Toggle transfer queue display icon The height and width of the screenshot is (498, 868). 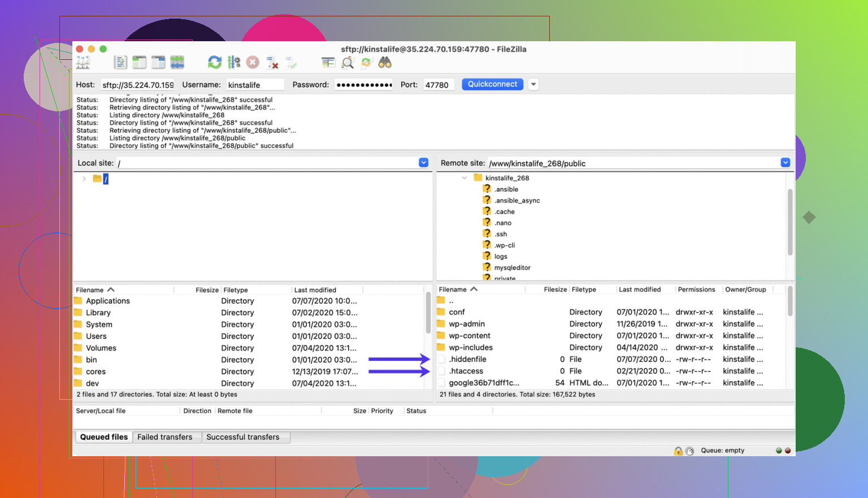coord(177,63)
